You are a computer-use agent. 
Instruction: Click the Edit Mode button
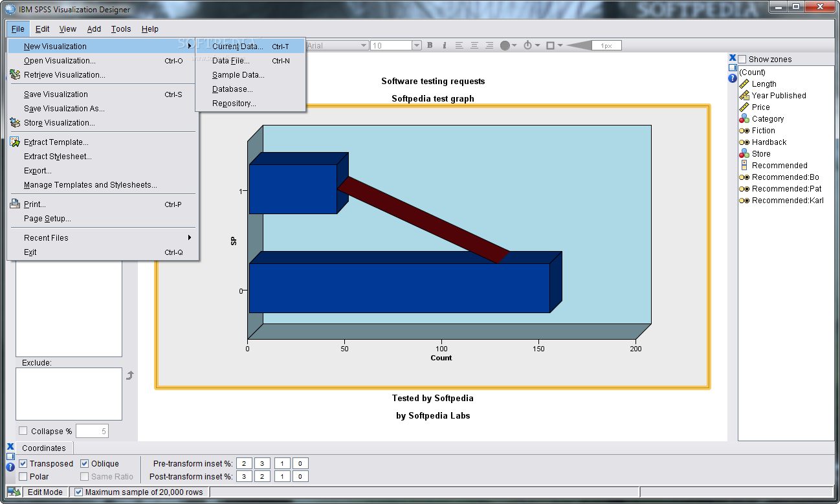tap(45, 492)
